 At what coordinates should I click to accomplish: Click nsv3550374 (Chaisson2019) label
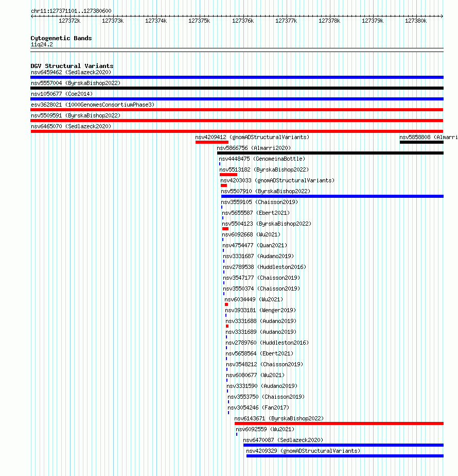click(261, 288)
